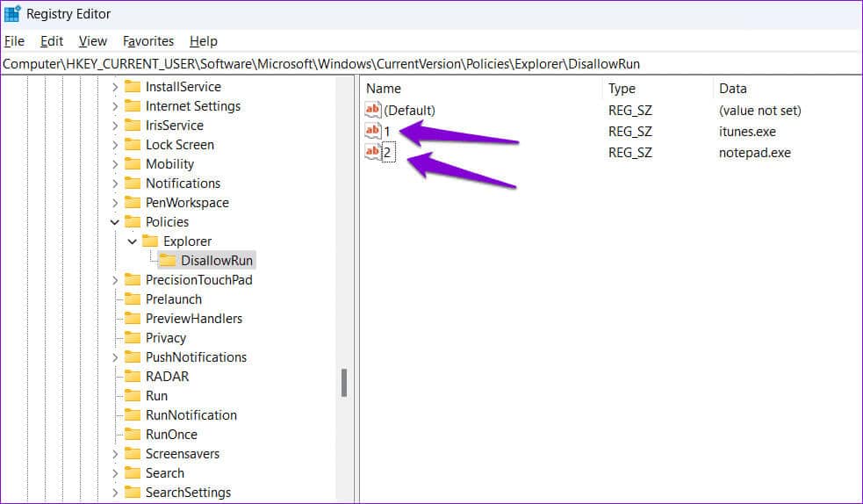
Task: Click the itunes.exe data cell
Action: tap(747, 132)
